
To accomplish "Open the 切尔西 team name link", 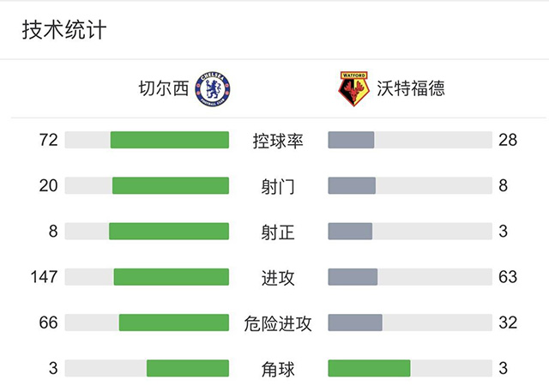I will (x=163, y=87).
